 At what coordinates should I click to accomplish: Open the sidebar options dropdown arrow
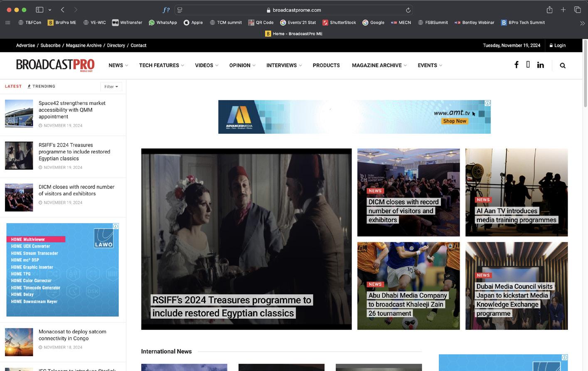tap(49, 10)
